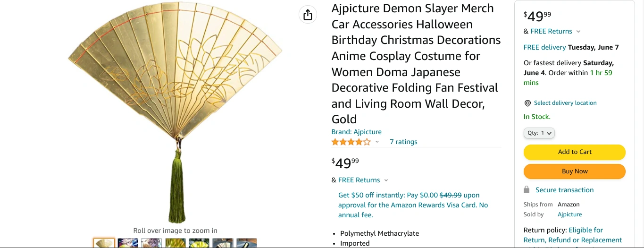
Task: Select the second product thumbnail image
Action: coord(128,243)
